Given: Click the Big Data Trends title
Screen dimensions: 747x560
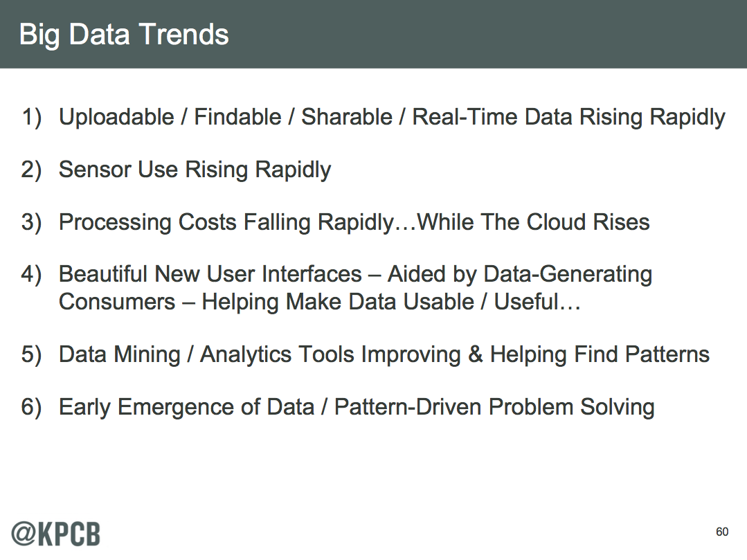Looking at the screenshot, I should pos(124,35).
